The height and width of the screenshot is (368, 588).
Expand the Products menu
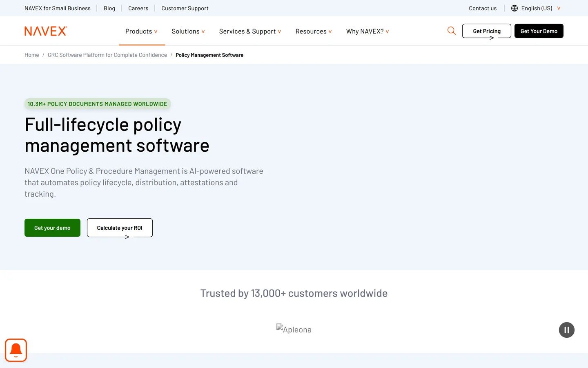(142, 31)
